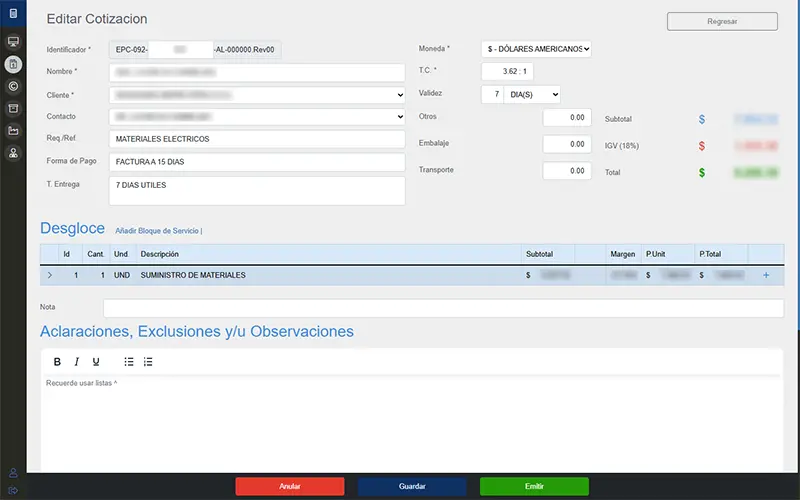The width and height of the screenshot is (800, 500).
Task: Insert a numbered list in editor
Action: [x=148, y=362]
